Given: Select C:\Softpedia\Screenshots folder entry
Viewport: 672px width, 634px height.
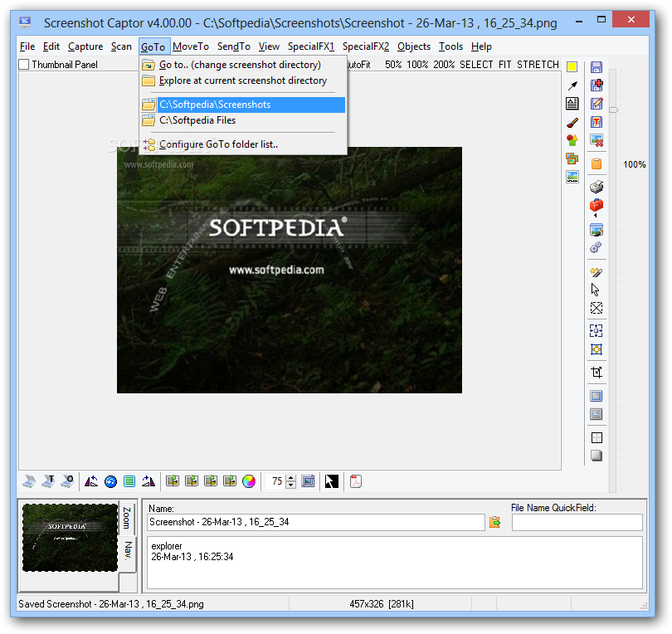Looking at the screenshot, I should coord(243,105).
